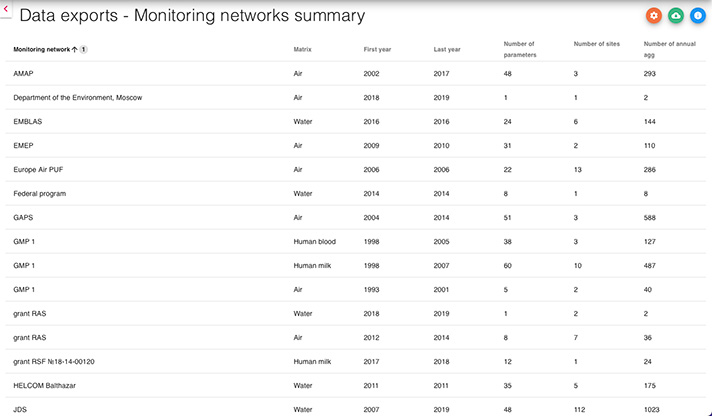The image size is (712, 416).
Task: Select the AMAP network row
Action: tap(356, 74)
